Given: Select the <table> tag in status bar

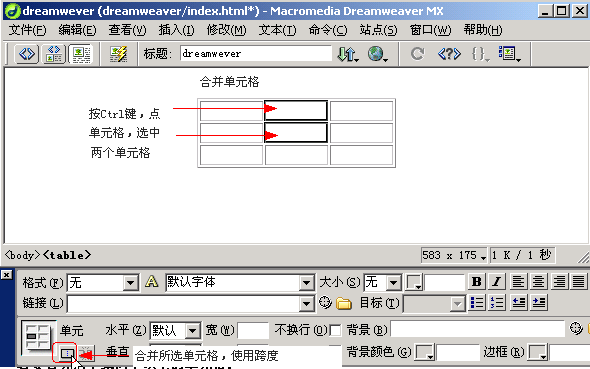Looking at the screenshot, I should click(67, 255).
